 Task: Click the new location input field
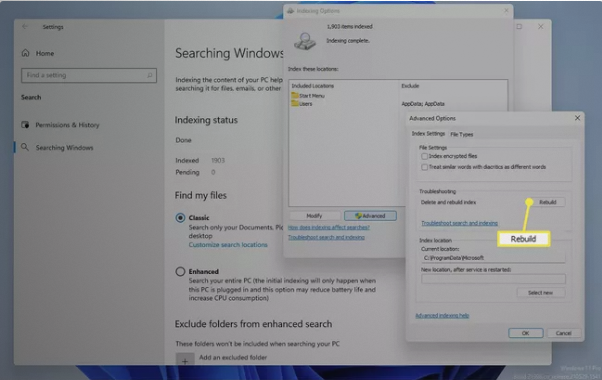coord(493,279)
